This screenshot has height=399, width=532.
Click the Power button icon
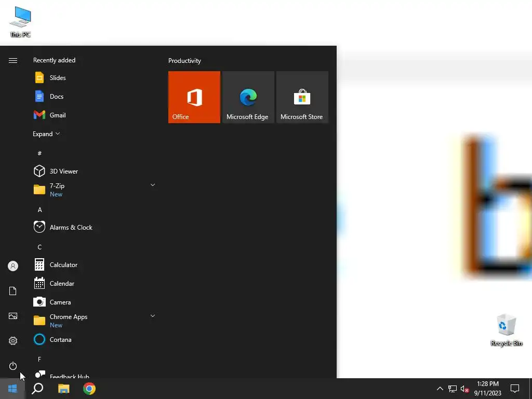(13, 366)
